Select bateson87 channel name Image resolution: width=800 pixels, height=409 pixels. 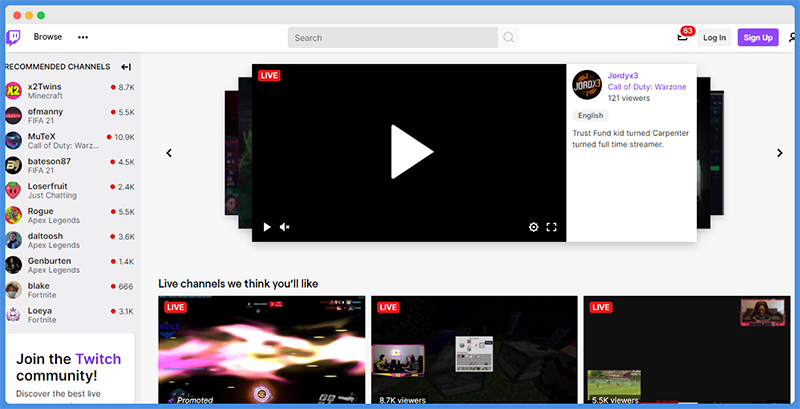(49, 161)
